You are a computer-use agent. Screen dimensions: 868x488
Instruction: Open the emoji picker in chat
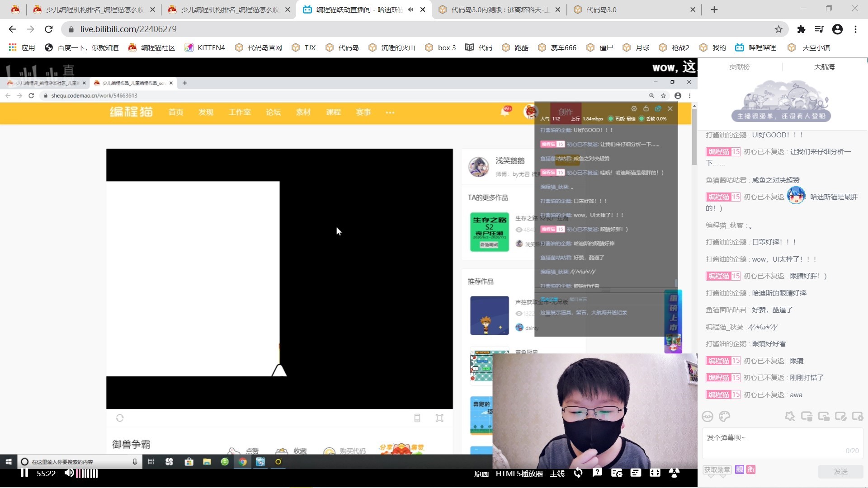pyautogui.click(x=708, y=417)
